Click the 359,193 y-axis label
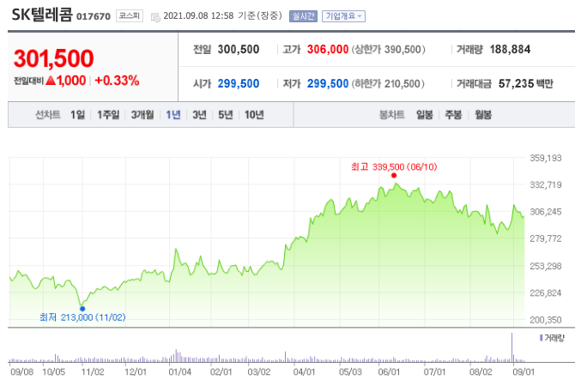Viewport: 575px width, 392px height. [545, 159]
